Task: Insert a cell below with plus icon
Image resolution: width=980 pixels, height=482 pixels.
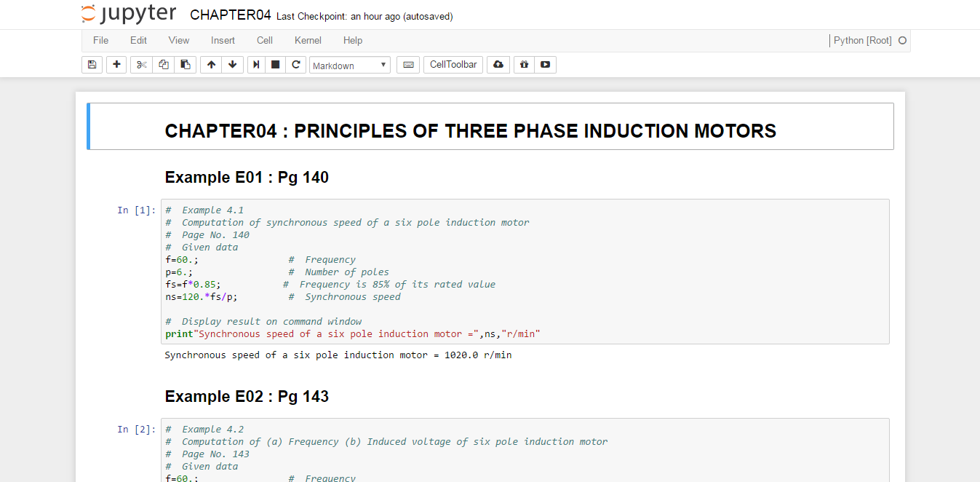Action: point(116,65)
